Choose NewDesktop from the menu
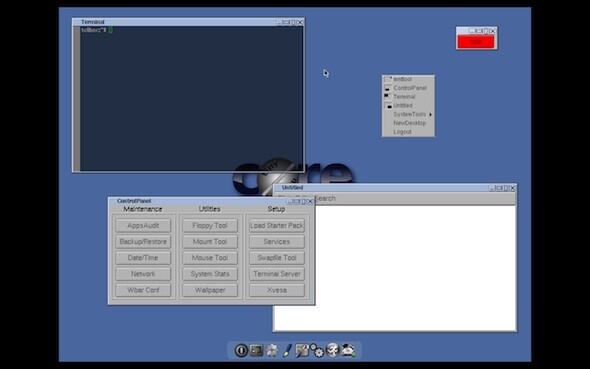Viewport: 590px width, 369px height. (408, 123)
